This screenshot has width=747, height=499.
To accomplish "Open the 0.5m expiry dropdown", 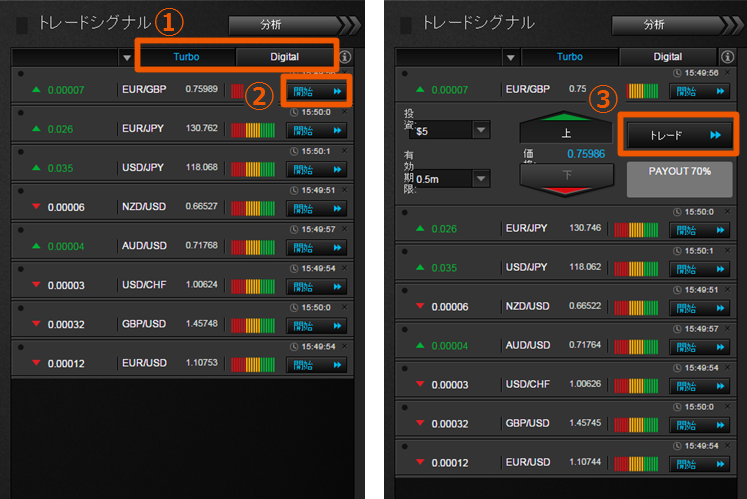I will 452,179.
